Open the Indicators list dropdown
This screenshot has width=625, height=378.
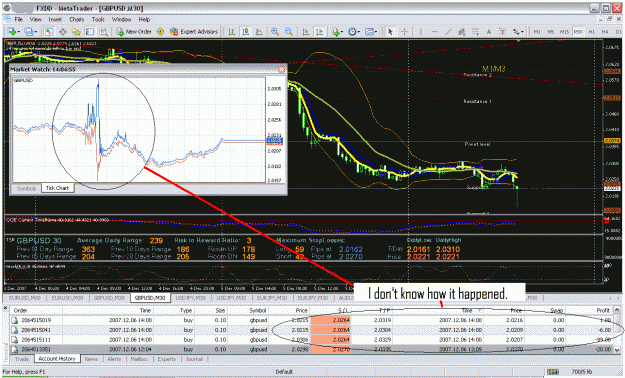click(x=338, y=32)
